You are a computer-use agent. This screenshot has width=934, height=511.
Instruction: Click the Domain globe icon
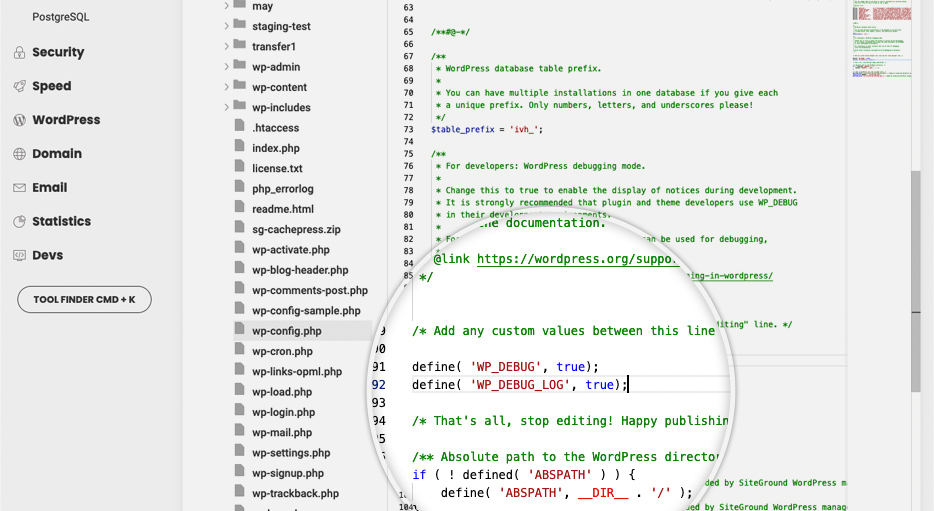click(x=20, y=154)
